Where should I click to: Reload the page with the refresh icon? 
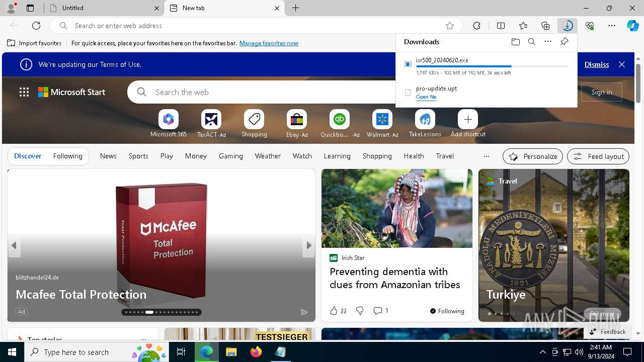tap(36, 26)
